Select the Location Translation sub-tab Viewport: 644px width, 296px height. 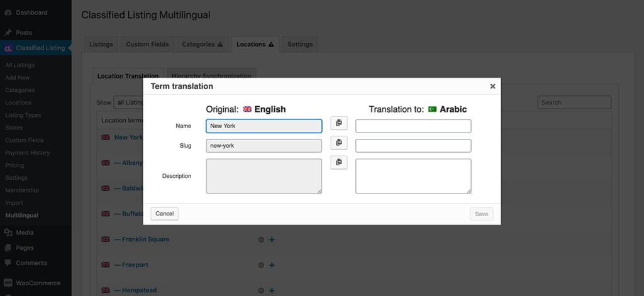point(128,76)
